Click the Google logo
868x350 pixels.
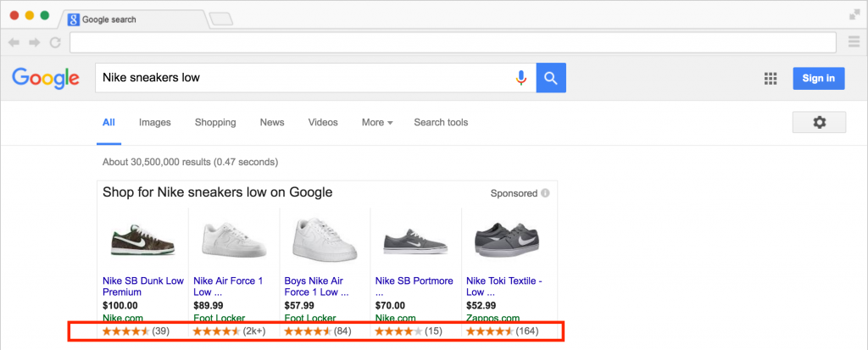point(46,78)
